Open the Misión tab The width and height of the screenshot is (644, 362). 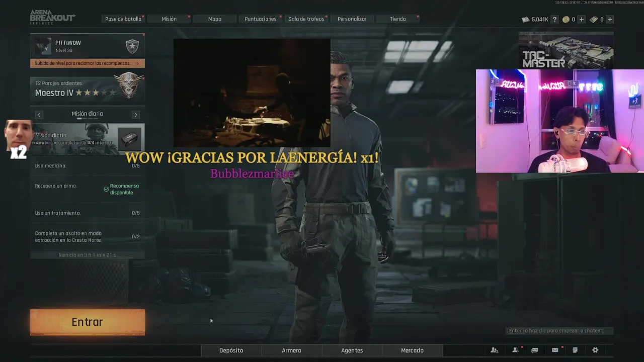(169, 19)
